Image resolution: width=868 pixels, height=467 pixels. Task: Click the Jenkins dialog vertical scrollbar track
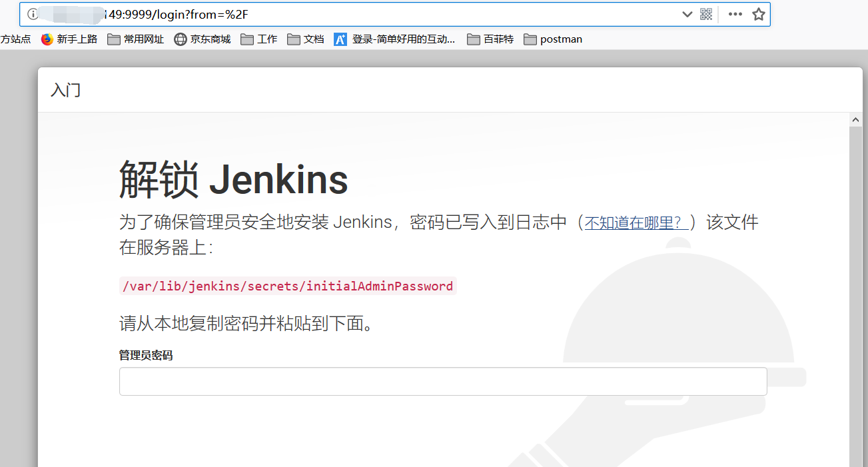[856, 296]
